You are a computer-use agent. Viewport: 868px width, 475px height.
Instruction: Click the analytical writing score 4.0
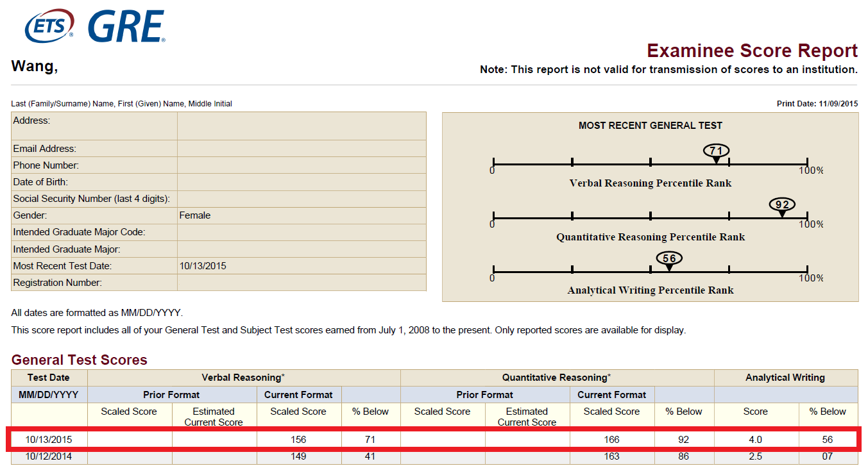(x=756, y=440)
